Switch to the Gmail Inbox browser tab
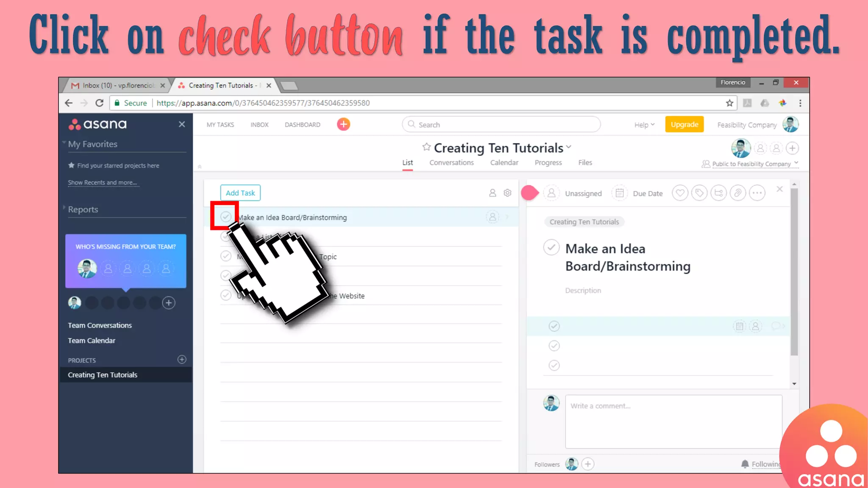The image size is (868, 488). click(x=118, y=85)
